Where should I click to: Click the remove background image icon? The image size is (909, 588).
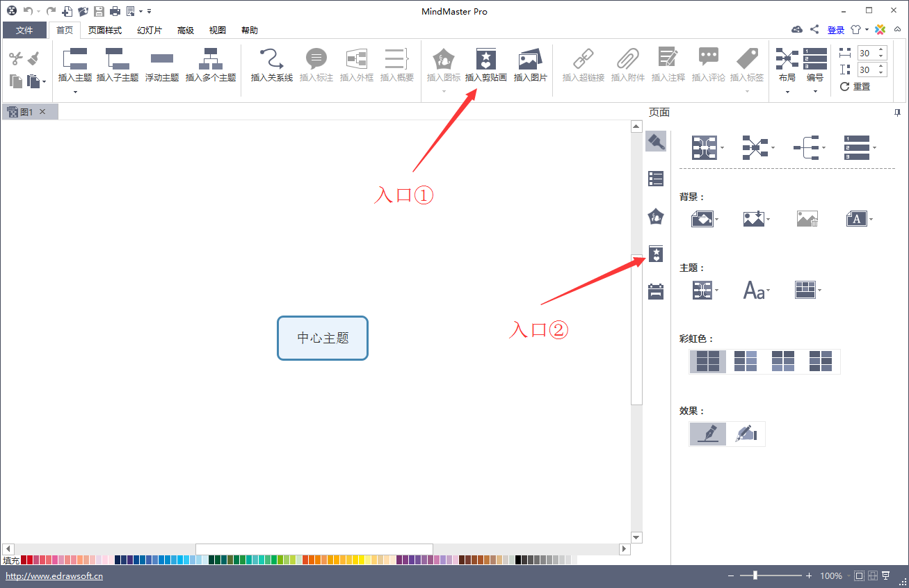tap(807, 219)
